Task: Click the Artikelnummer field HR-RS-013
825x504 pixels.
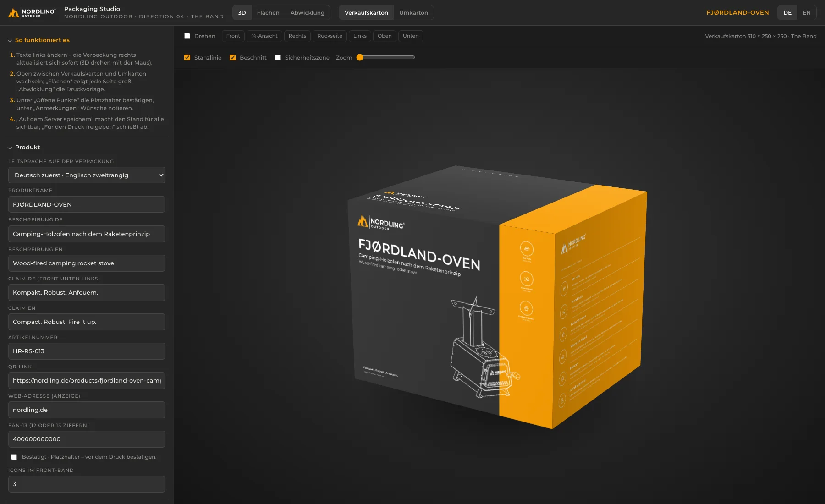Action: tap(87, 351)
